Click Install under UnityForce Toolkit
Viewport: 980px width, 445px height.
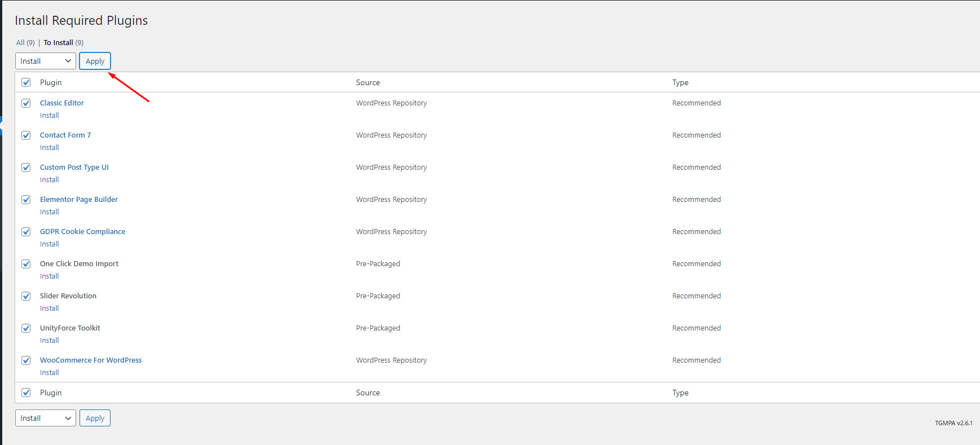point(50,340)
